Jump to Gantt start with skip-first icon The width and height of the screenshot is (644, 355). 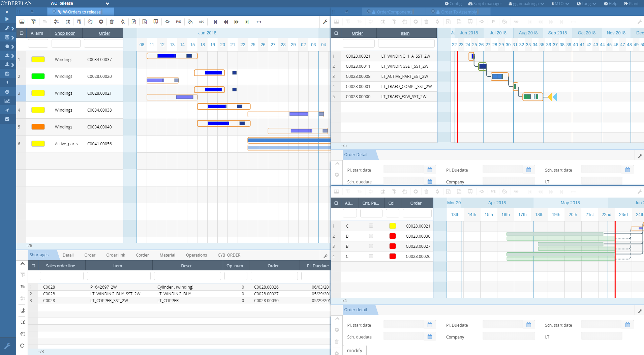215,22
